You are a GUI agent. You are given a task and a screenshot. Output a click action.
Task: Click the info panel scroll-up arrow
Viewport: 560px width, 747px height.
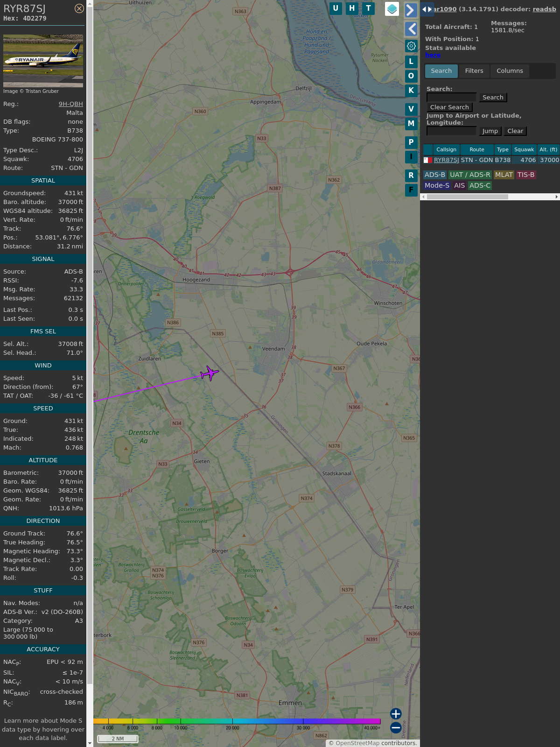pos(90,3)
